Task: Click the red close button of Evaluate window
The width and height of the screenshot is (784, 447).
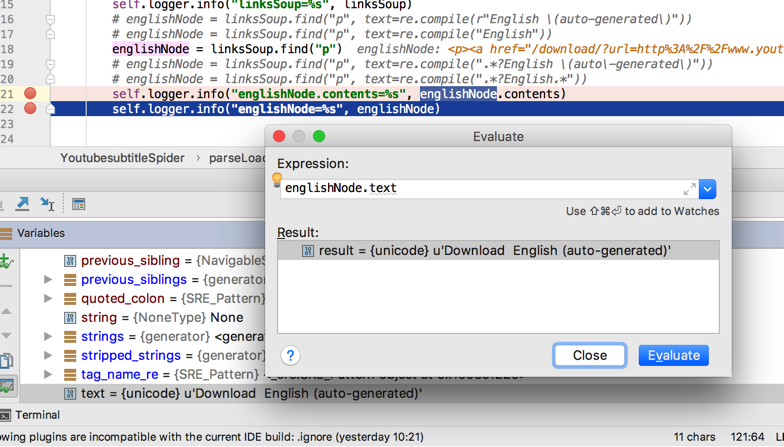Action: point(279,136)
